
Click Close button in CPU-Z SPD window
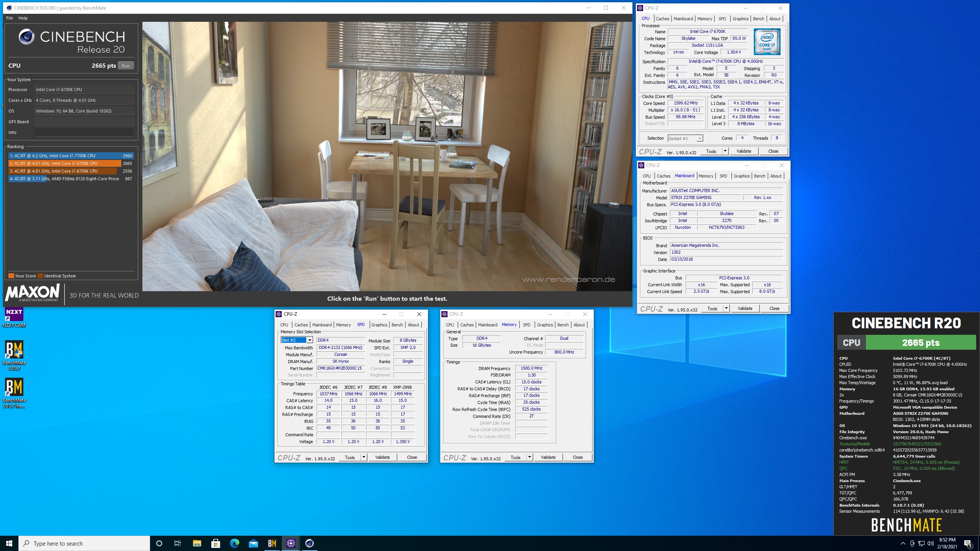pyautogui.click(x=412, y=457)
